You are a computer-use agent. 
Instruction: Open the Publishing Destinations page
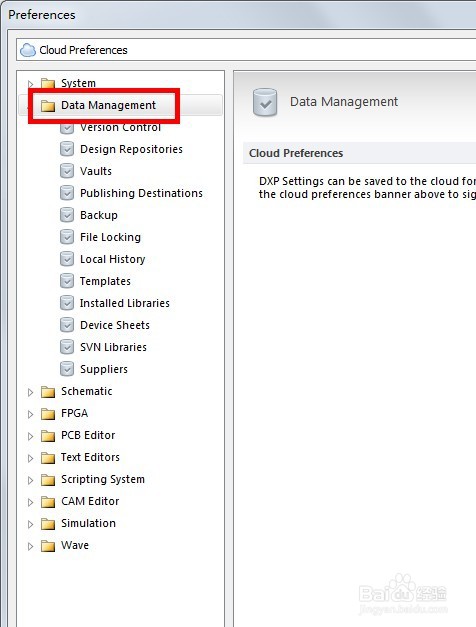pyautogui.click(x=141, y=193)
